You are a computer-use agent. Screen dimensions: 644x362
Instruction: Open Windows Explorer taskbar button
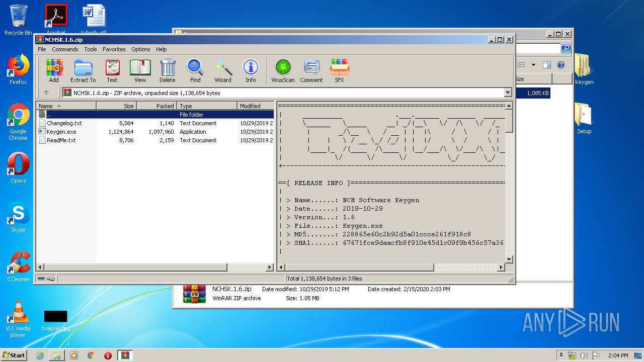(57, 355)
